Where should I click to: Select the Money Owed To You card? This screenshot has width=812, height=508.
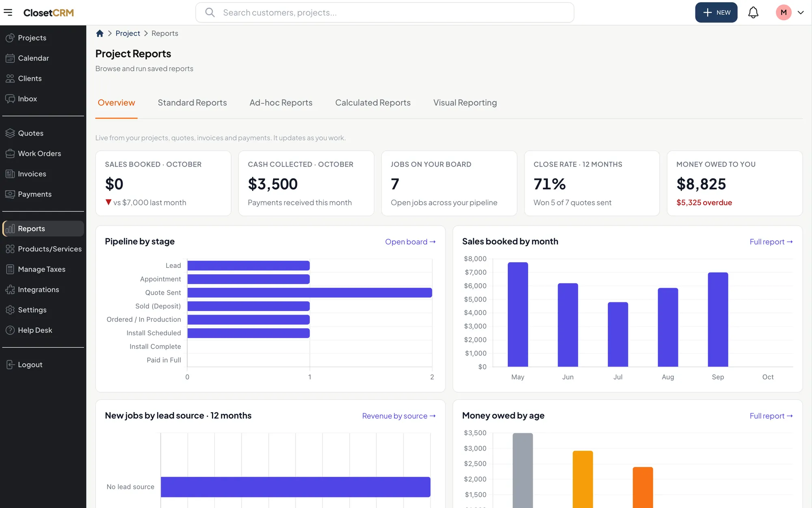click(x=734, y=183)
